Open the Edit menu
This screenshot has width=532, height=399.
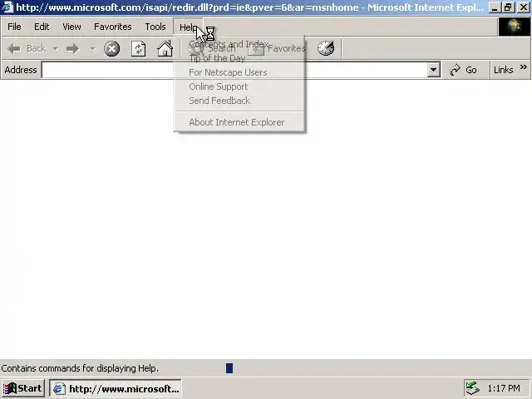coord(42,27)
